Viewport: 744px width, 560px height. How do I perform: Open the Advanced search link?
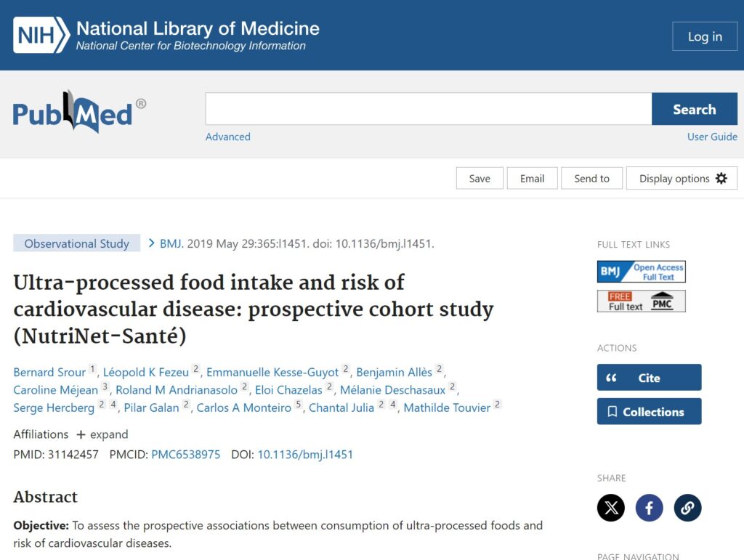click(227, 137)
